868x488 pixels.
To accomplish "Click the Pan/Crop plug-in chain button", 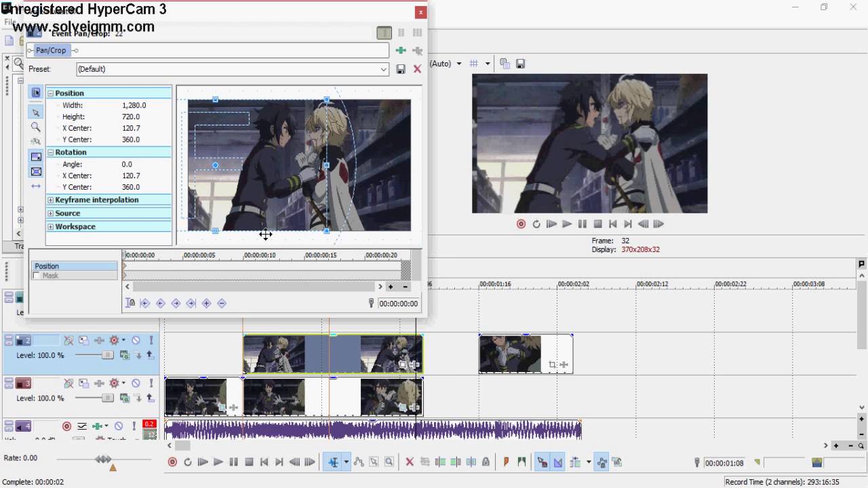I will pyautogui.click(x=51, y=50).
